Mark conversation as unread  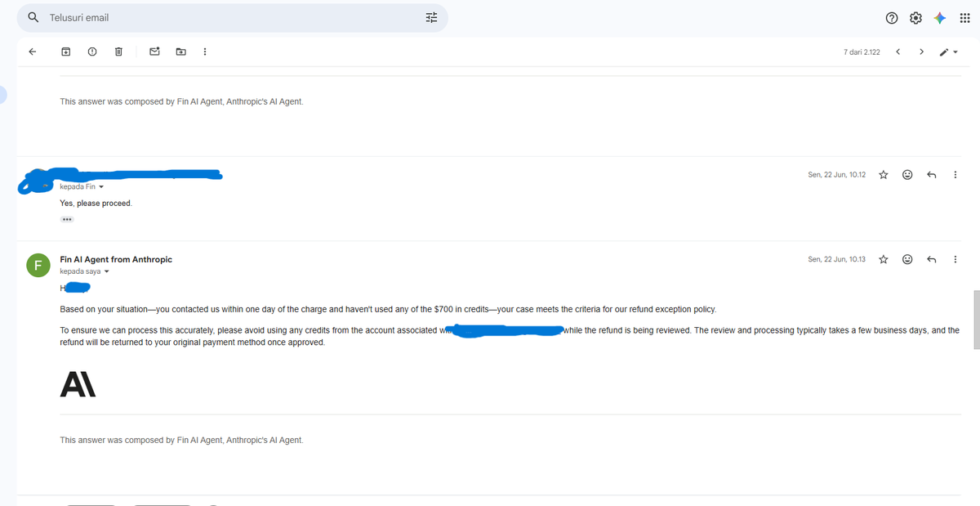coord(154,51)
